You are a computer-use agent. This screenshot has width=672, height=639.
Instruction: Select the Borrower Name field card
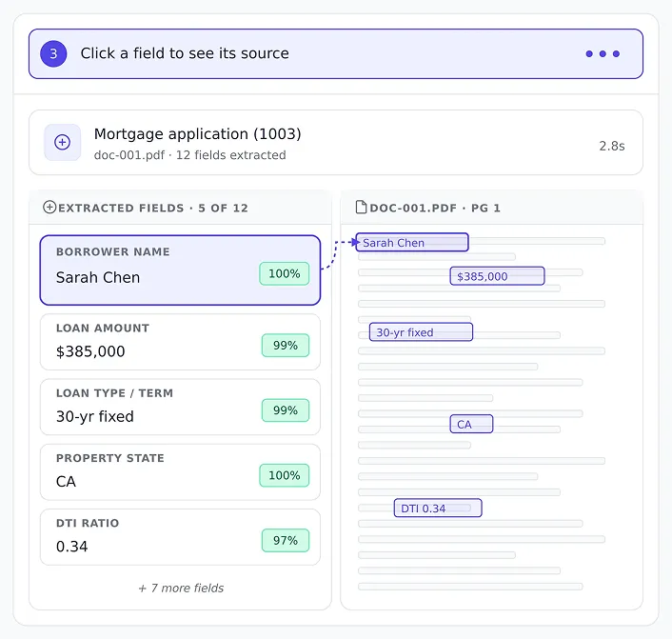point(180,270)
